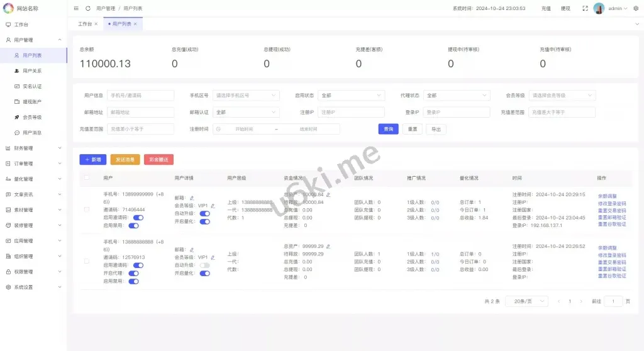Disable 开启代理 toggle for user 13888888888
644x351 pixels.
[x=133, y=274]
